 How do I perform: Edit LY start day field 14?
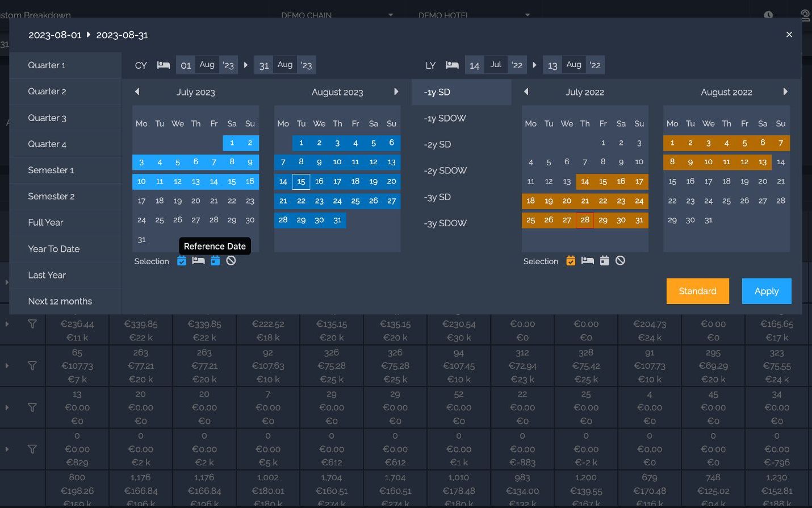pyautogui.click(x=475, y=65)
